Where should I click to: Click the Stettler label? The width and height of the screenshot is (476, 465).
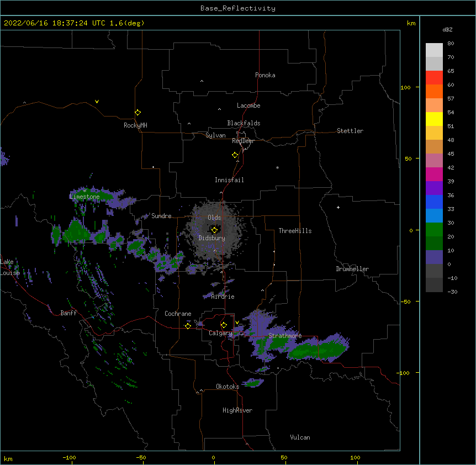[x=350, y=131]
